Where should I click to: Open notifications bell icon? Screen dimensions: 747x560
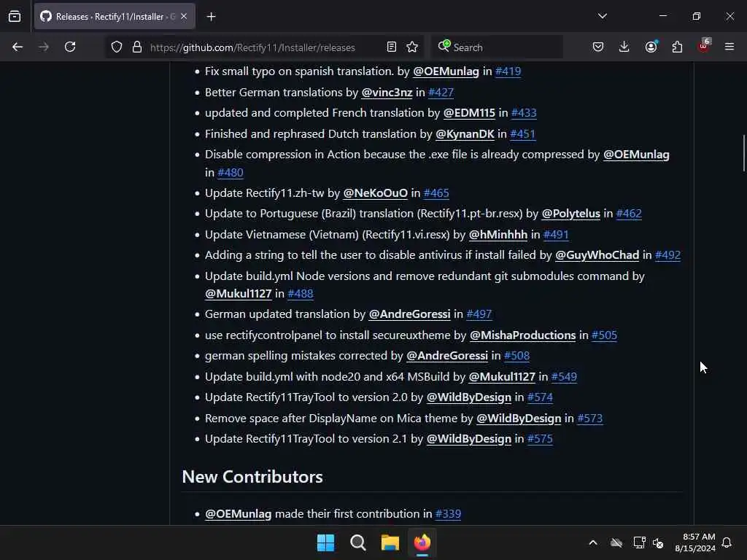point(727,542)
